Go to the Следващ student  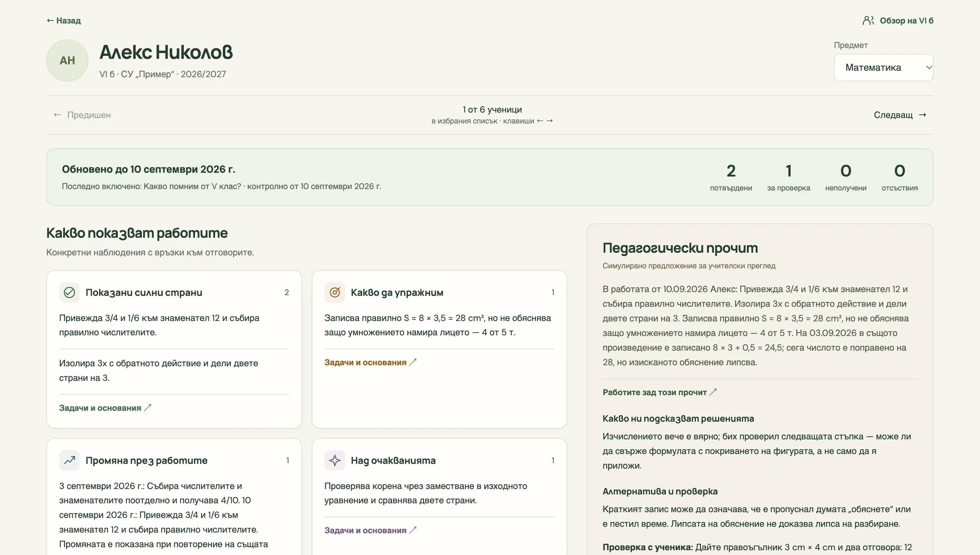point(900,115)
